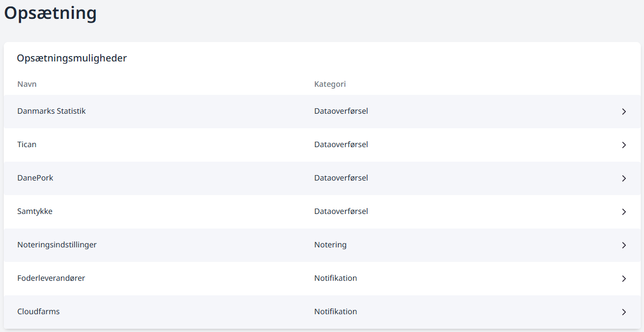Expand Cloudfarms via its chevron arrow
This screenshot has width=644, height=332.
coord(624,312)
